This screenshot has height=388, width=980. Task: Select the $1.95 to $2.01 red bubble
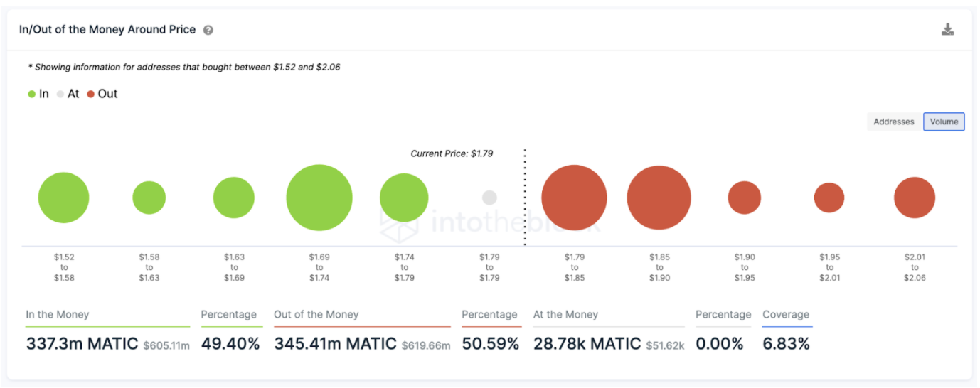pos(829,198)
